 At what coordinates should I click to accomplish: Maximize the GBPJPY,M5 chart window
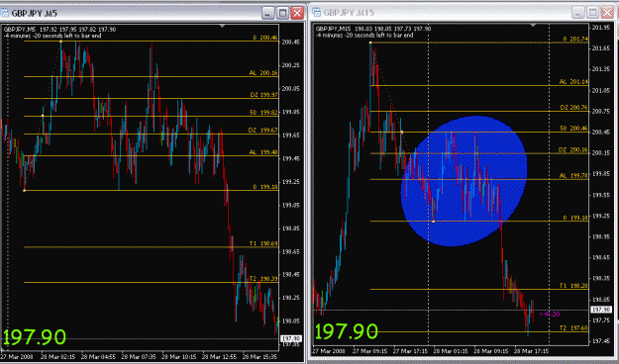(282, 13)
